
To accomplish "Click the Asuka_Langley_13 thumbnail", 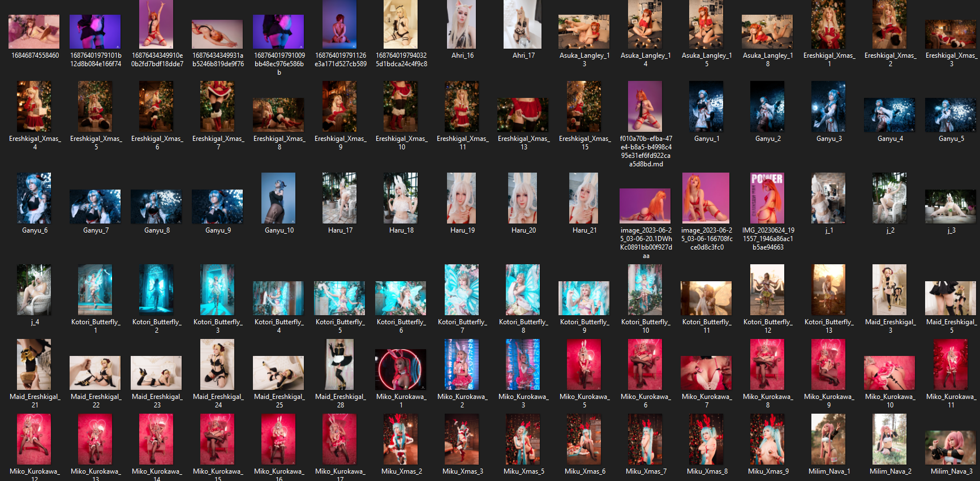I will [584, 32].
